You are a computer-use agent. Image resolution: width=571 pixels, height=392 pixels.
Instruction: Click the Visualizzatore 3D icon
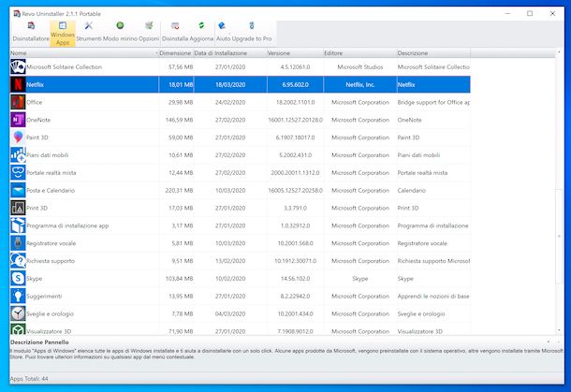[18, 329]
